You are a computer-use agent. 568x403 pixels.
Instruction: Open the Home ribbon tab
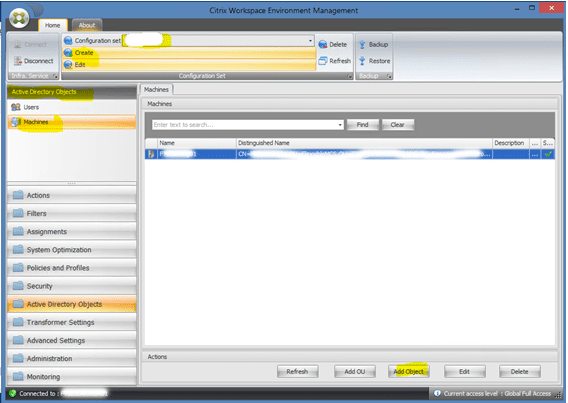53,25
